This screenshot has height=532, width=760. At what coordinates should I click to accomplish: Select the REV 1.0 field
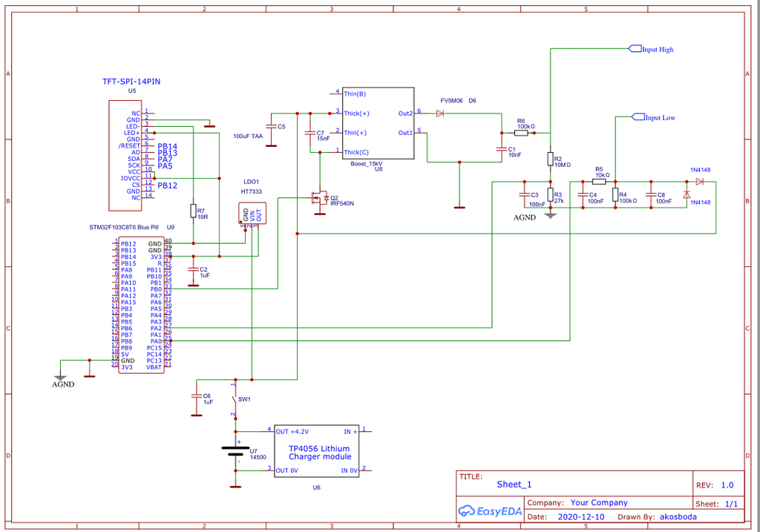coord(715,485)
